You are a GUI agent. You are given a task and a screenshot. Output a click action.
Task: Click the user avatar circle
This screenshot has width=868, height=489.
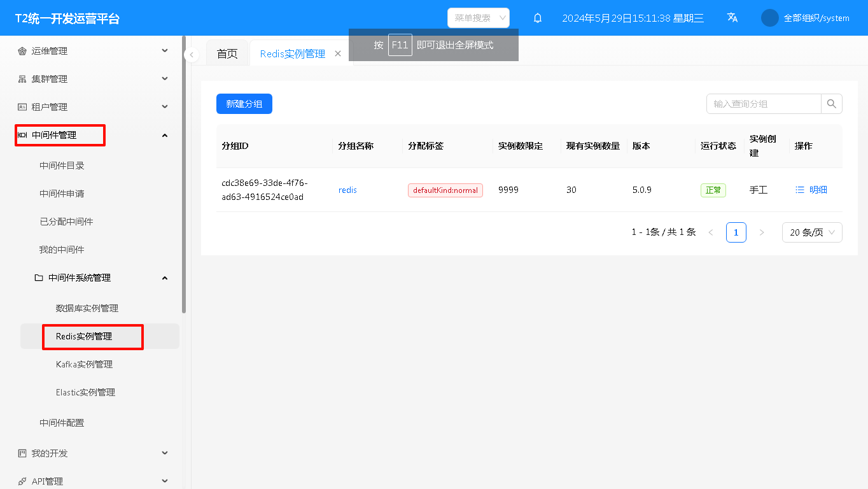point(770,18)
